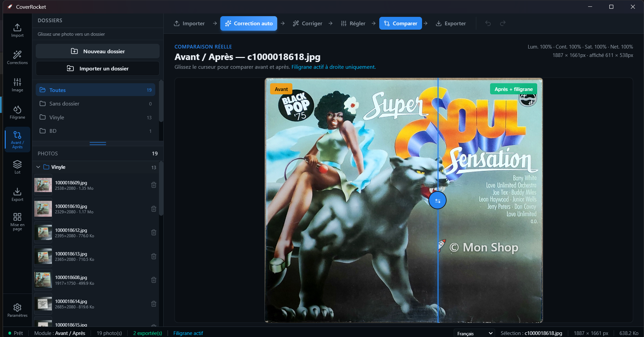644x337 pixels.
Task: Select file name 1000018613.jpg
Action: coord(71,254)
